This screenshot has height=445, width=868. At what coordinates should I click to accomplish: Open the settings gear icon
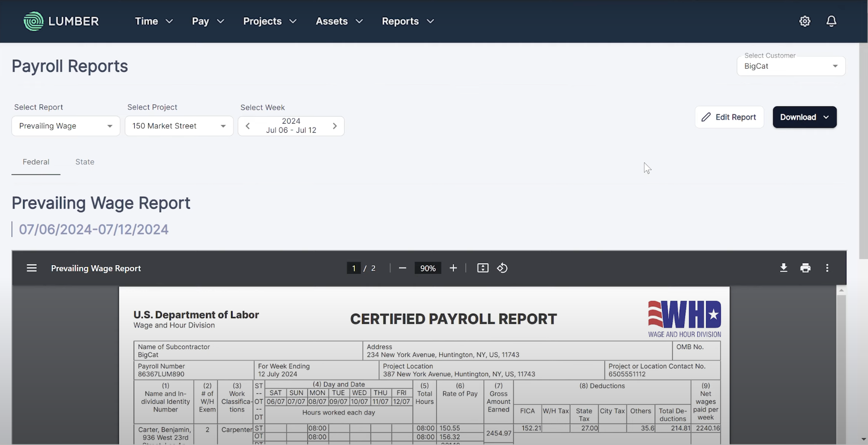[805, 21]
